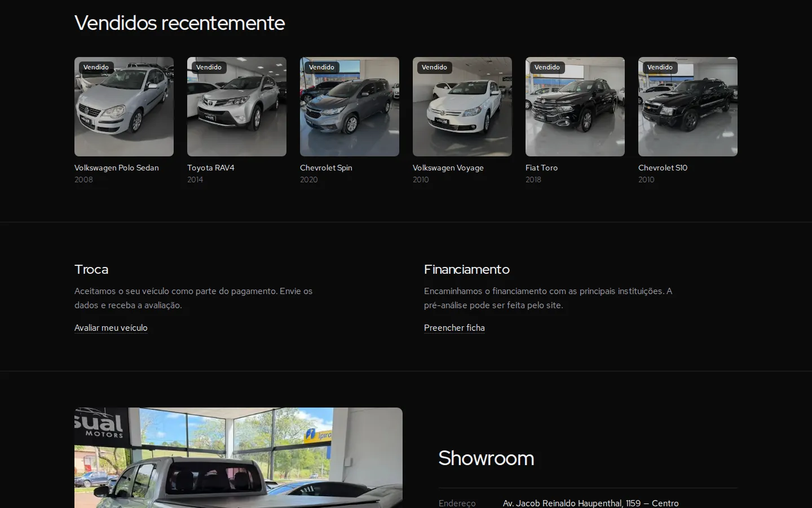Click the Vendido badge on Polo Sedan
The width and height of the screenshot is (812, 508).
tap(96, 67)
